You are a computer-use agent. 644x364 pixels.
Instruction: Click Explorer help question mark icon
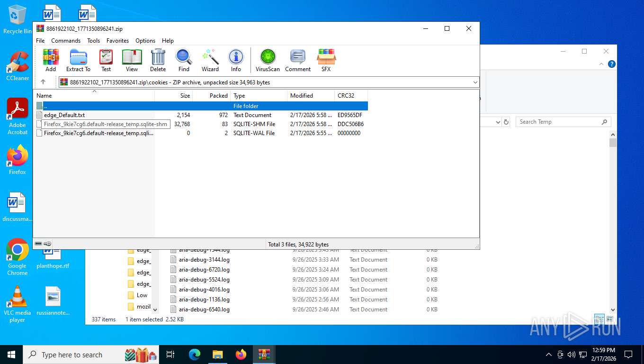tap(612, 64)
